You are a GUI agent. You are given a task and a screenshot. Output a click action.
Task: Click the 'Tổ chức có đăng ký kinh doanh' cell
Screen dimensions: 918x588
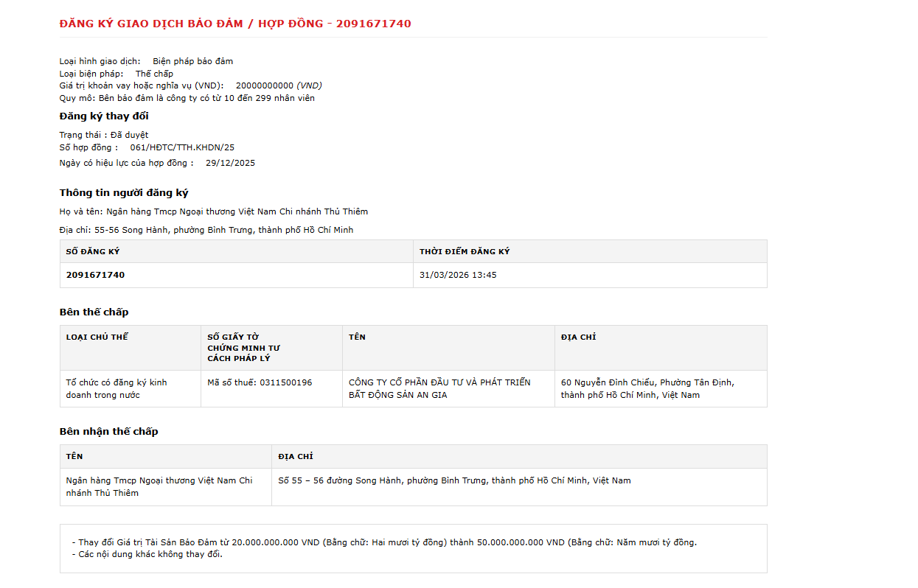(131, 388)
